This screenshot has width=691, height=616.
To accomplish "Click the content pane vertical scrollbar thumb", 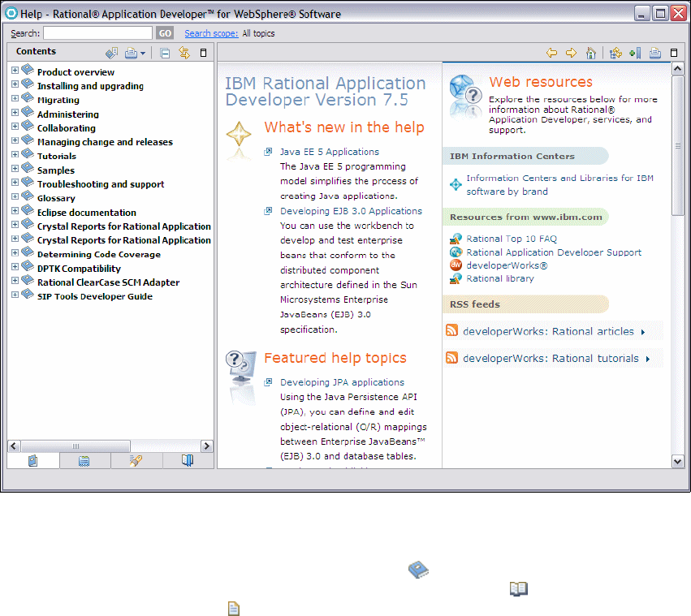I will click(678, 145).
